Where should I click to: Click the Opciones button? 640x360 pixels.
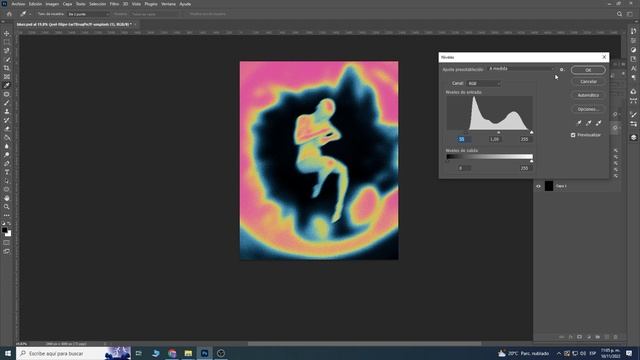[x=588, y=109]
